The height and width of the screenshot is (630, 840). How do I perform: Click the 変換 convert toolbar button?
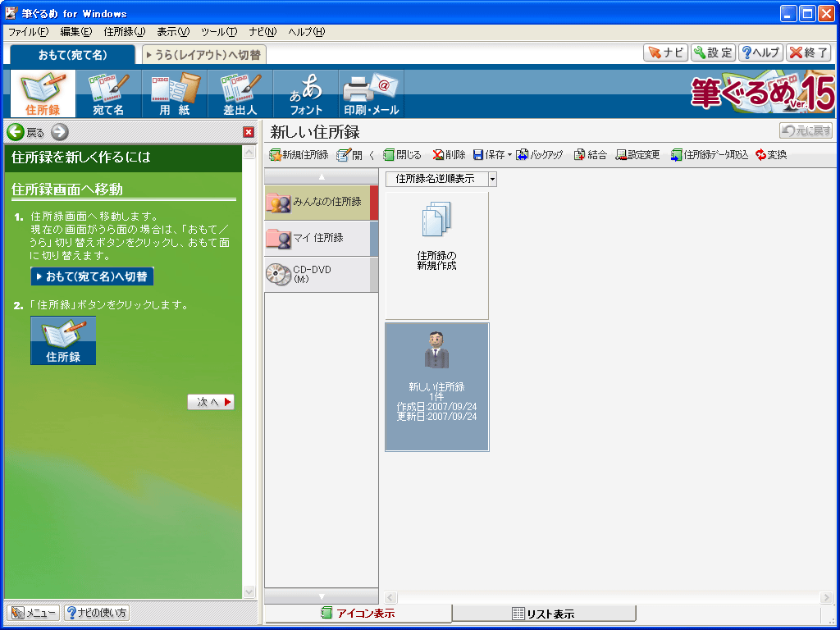771,155
